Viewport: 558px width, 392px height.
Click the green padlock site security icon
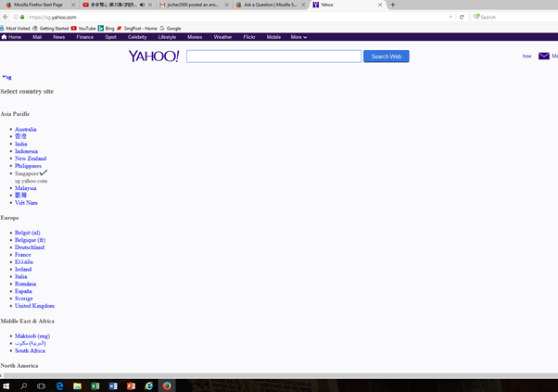pyautogui.click(x=22, y=17)
